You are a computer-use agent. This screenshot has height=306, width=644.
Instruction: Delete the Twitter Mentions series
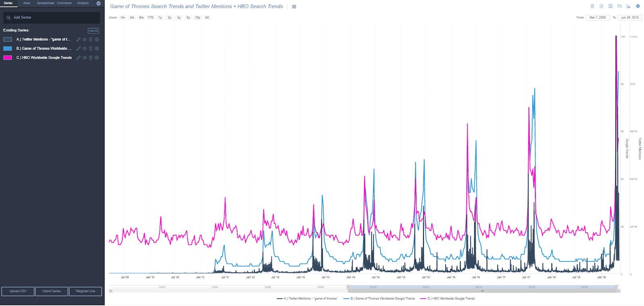coord(91,39)
